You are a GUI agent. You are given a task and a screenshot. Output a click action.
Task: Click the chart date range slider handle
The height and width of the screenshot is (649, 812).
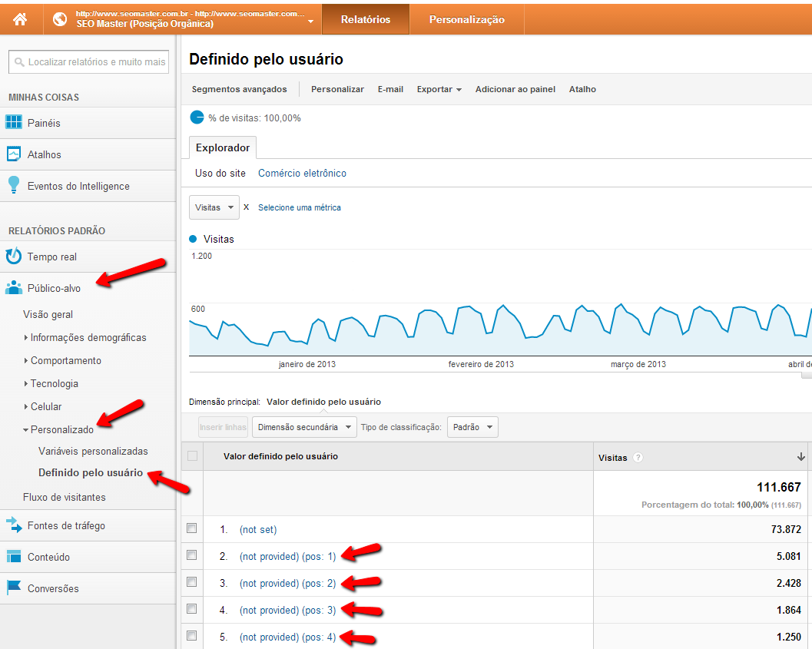pos(806,375)
